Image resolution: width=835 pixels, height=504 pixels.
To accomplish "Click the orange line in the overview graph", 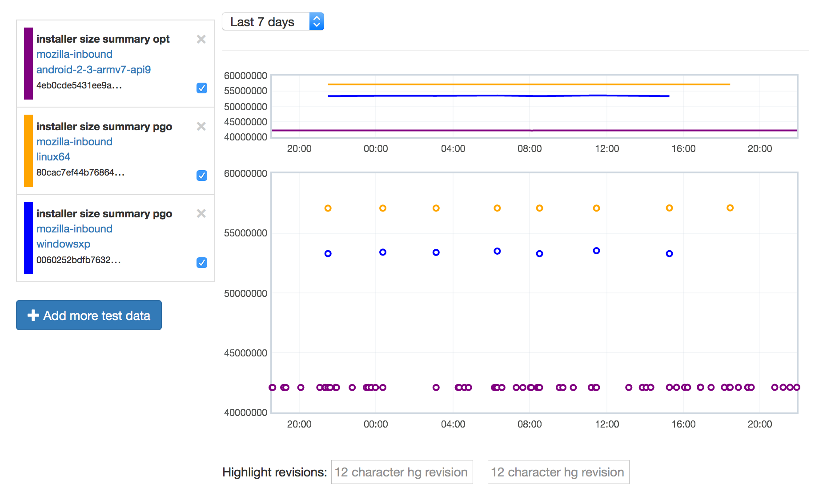I will (x=529, y=84).
